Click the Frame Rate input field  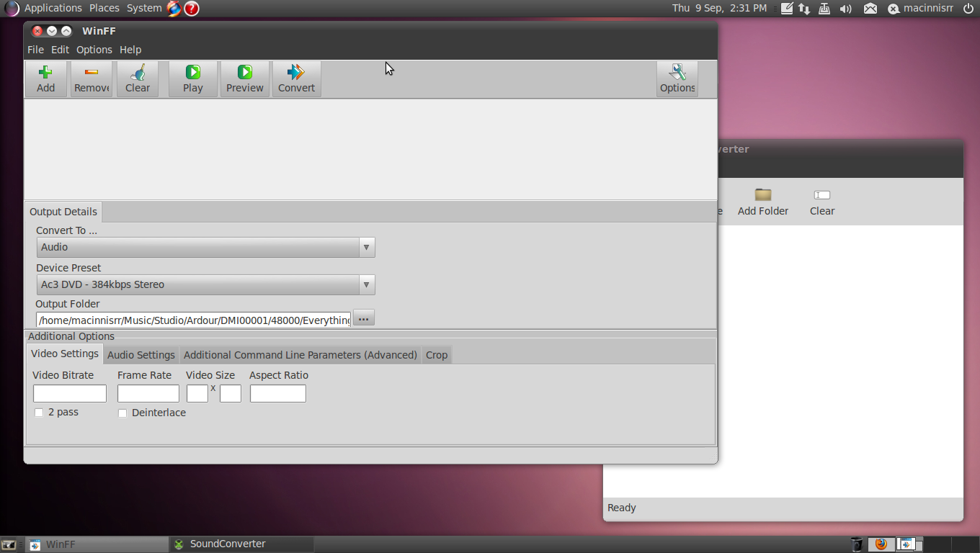[148, 393]
